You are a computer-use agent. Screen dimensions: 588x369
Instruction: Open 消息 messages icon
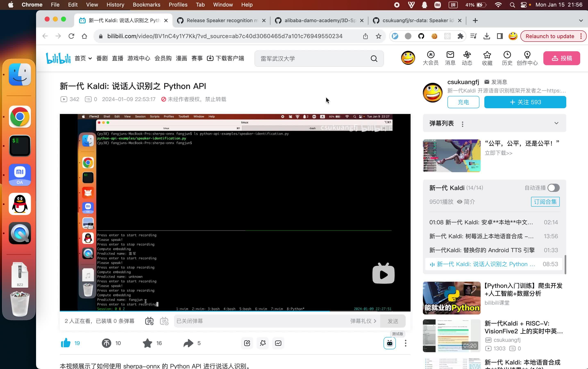click(x=450, y=58)
